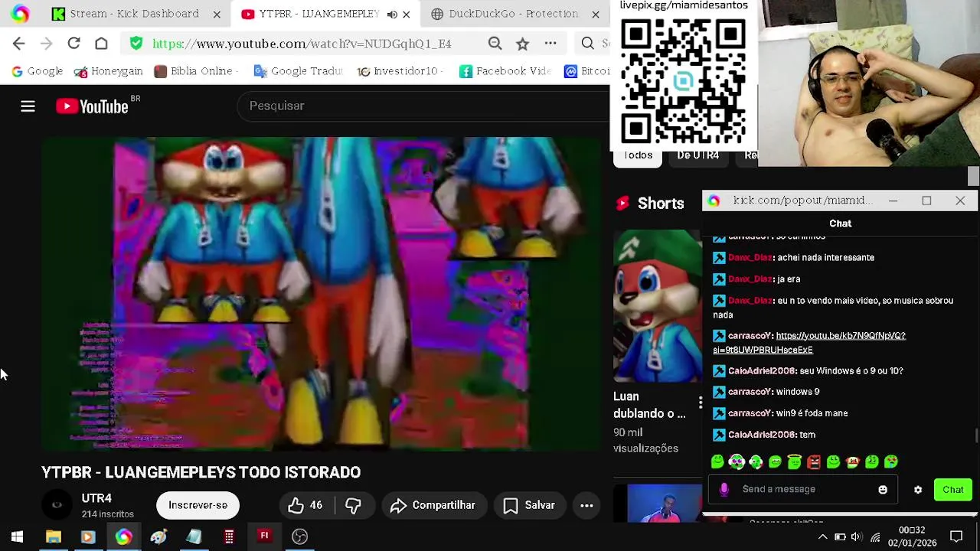Open network settings tray icon

coord(875,536)
